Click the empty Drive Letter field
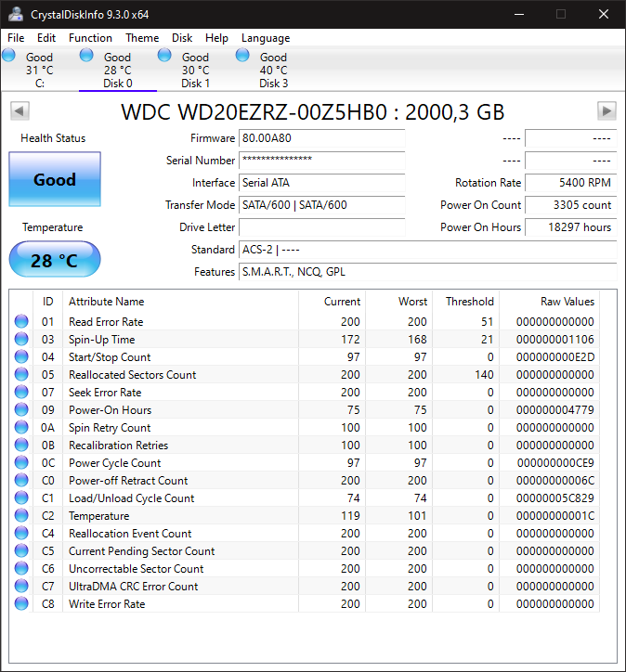 coord(321,227)
